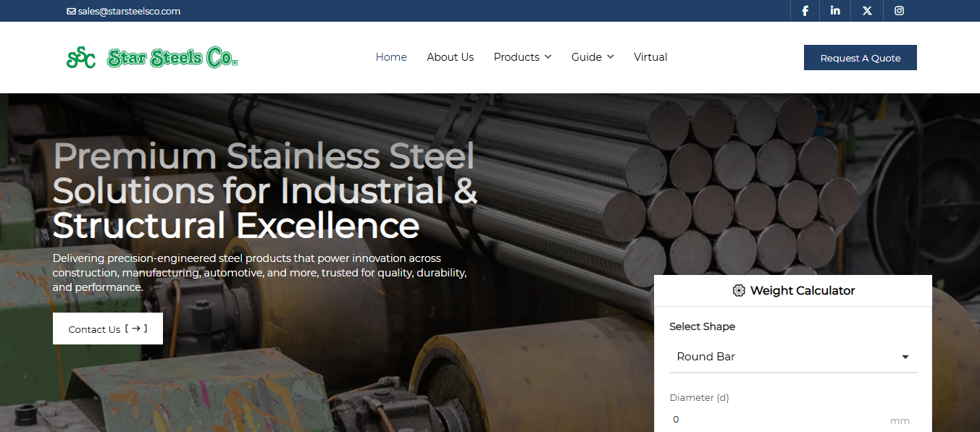Click the Weight Calculator gear icon
Image resolution: width=980 pixels, height=432 pixels.
[739, 291]
